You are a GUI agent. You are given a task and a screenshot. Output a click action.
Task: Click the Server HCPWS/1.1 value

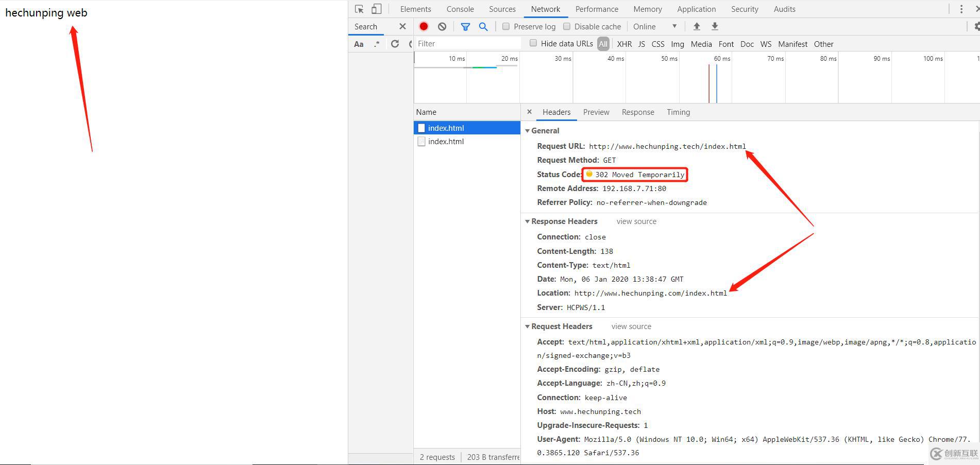pyautogui.click(x=586, y=307)
